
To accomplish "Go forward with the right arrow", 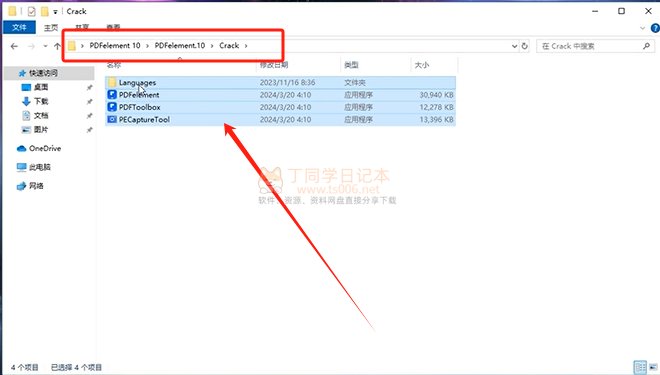I will click(x=31, y=46).
